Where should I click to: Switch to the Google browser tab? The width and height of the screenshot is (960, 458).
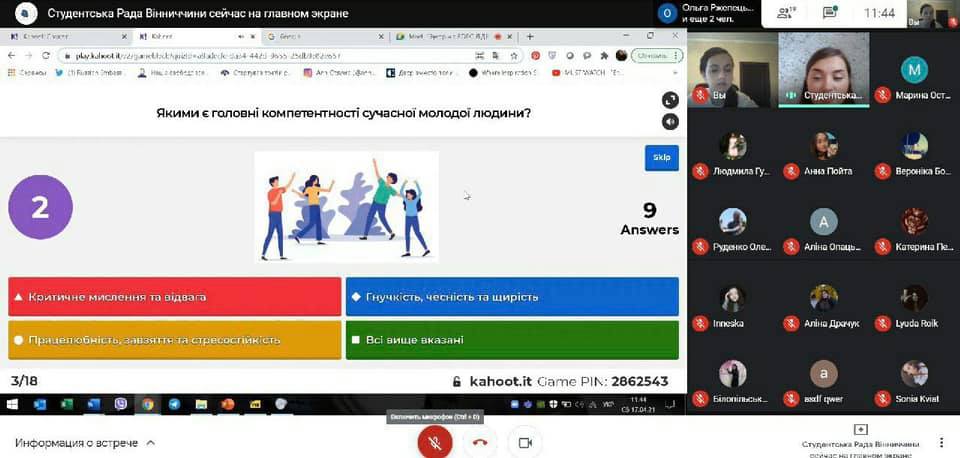point(326,37)
